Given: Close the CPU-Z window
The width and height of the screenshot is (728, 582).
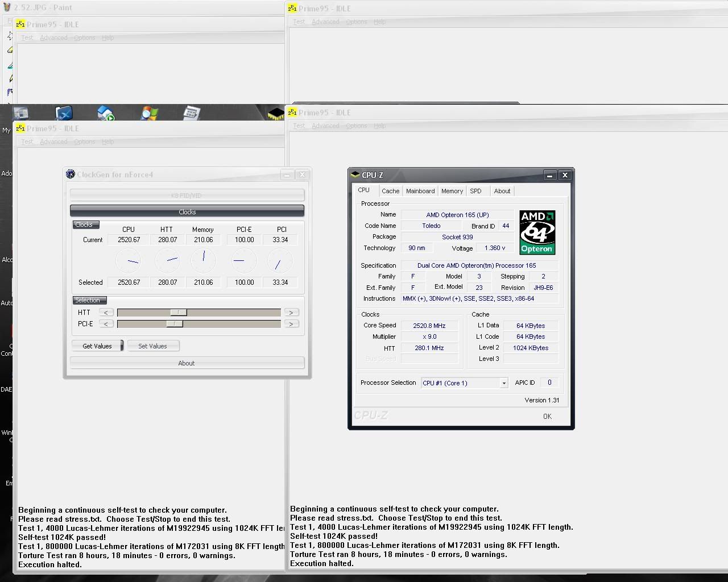Looking at the screenshot, I should point(565,175).
